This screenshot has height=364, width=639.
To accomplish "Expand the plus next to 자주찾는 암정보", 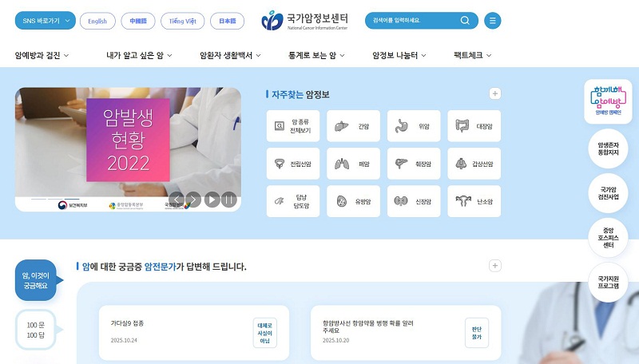I will point(494,93).
